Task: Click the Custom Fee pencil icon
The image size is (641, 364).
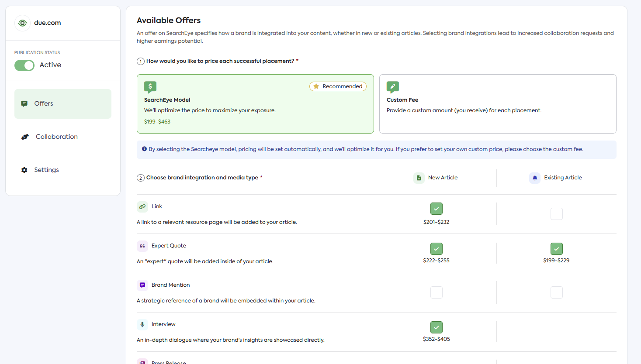Action: pyautogui.click(x=393, y=87)
